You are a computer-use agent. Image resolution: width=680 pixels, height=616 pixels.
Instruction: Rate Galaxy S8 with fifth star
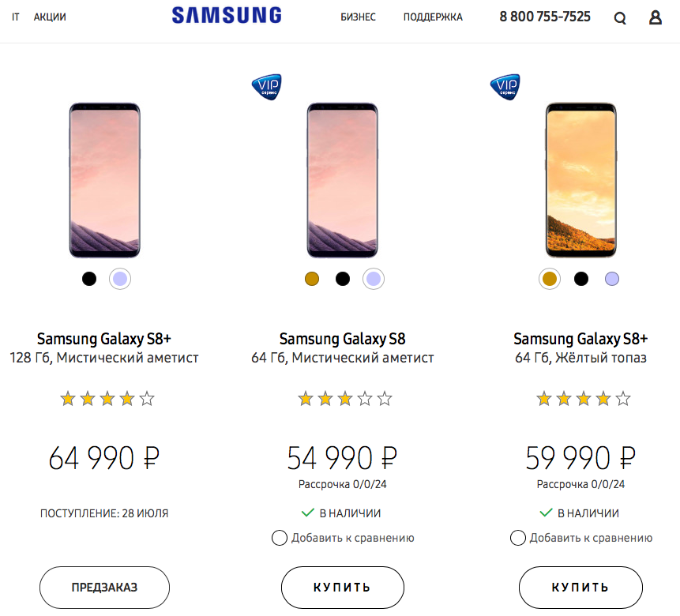click(x=385, y=399)
